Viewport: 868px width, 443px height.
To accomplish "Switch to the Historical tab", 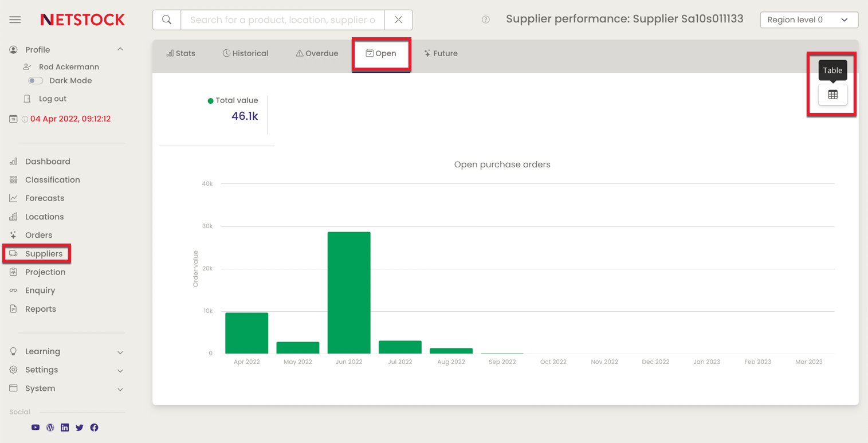I will pos(245,53).
